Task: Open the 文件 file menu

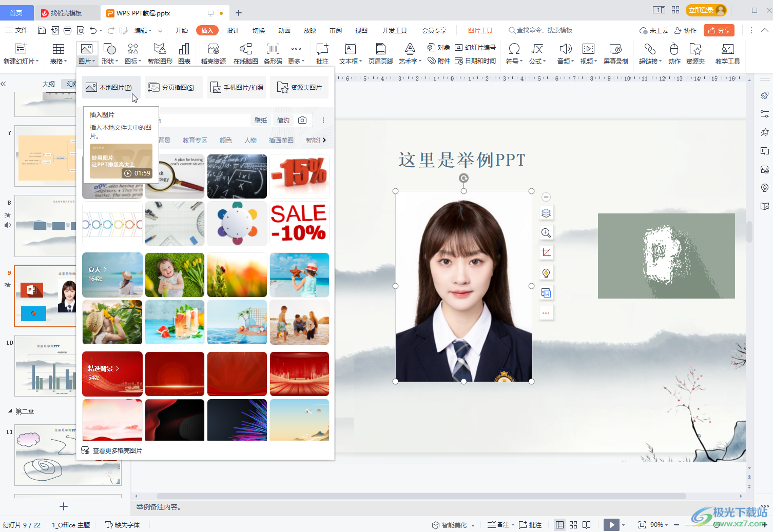Action: pos(16,30)
